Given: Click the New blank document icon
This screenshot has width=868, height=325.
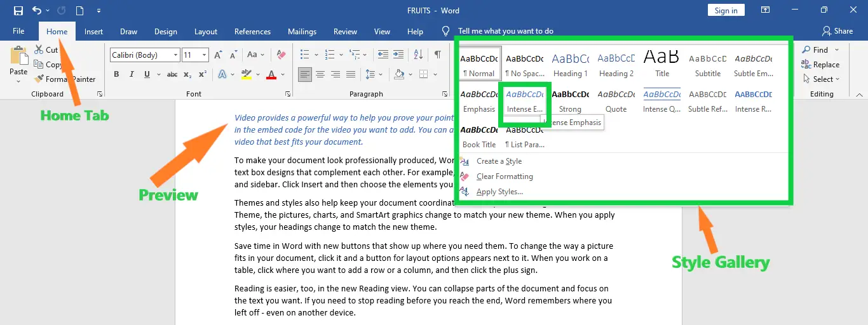Looking at the screenshot, I should [79, 11].
